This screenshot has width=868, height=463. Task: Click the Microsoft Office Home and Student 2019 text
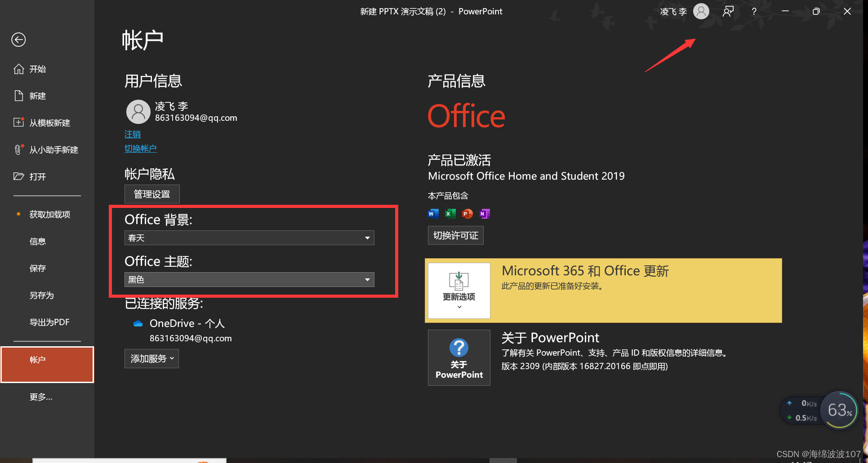click(x=526, y=176)
